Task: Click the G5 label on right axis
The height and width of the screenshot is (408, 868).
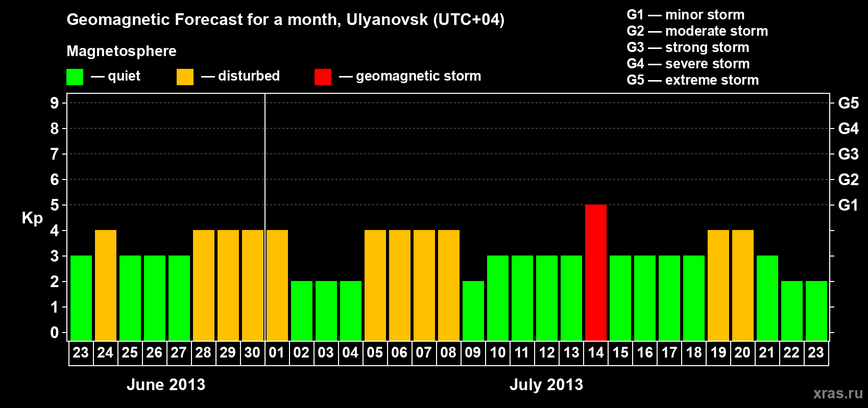Action: click(849, 103)
